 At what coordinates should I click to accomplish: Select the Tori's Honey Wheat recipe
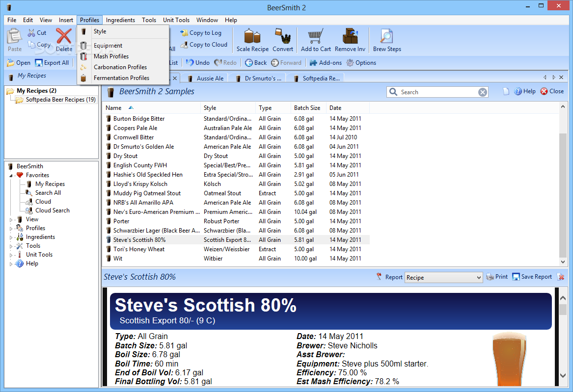click(x=236, y=249)
